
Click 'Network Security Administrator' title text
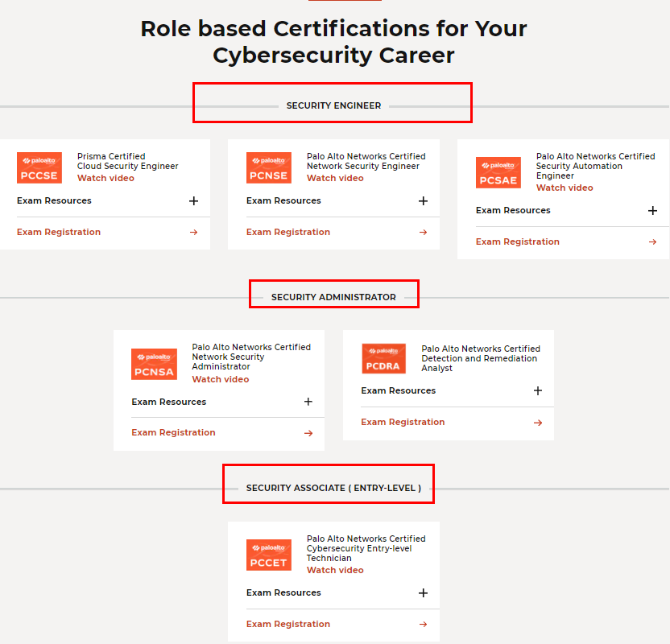[251, 357]
